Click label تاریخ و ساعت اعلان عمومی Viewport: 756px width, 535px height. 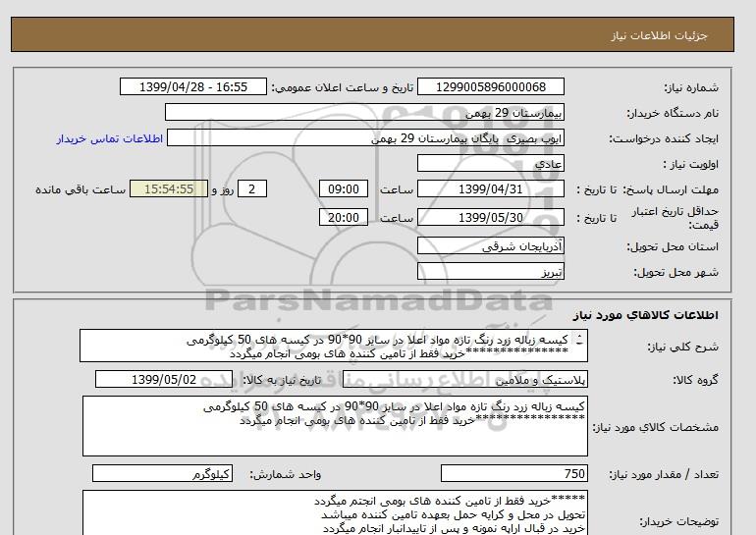point(343,87)
